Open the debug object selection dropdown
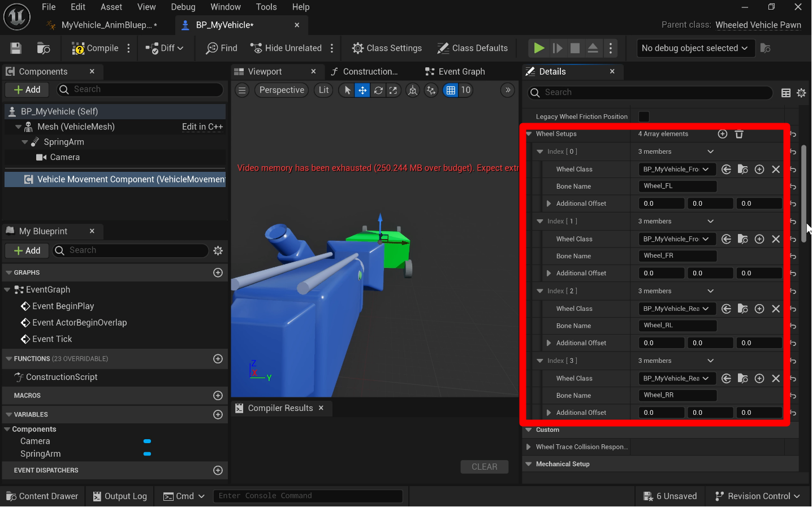Image resolution: width=812 pixels, height=507 pixels. click(x=694, y=48)
